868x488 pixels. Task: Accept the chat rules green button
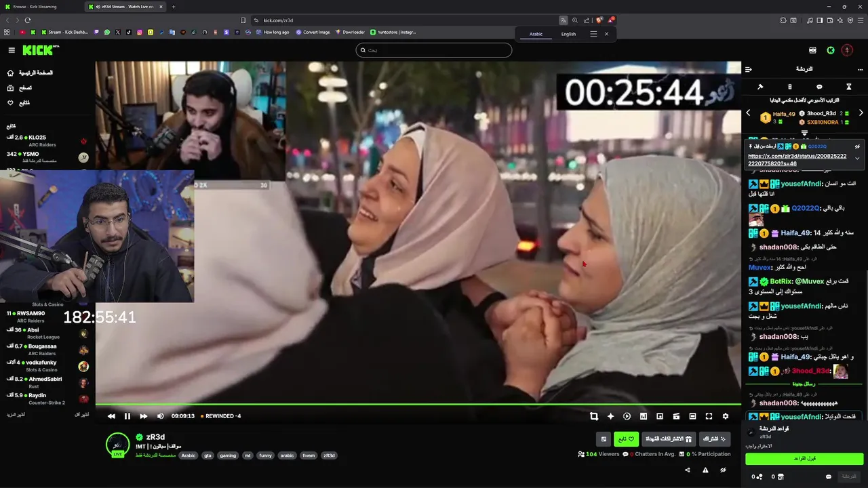[x=804, y=459]
